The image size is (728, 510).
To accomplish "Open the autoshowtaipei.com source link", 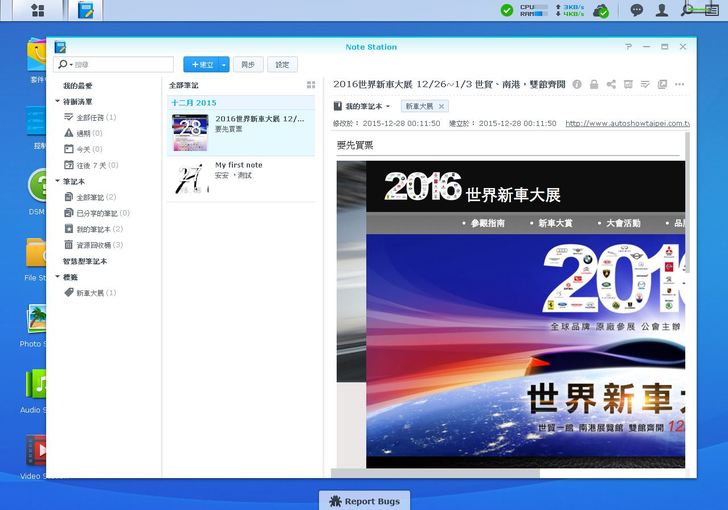I will tap(626, 124).
